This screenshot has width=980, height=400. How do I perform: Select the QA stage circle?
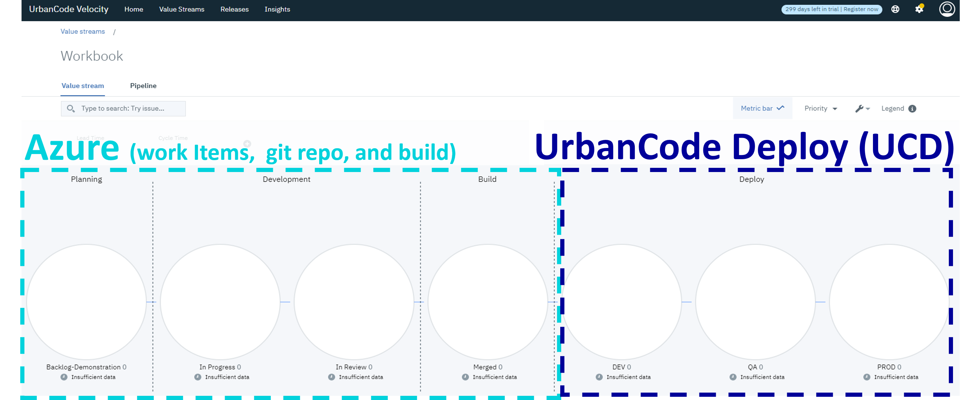pos(755,302)
